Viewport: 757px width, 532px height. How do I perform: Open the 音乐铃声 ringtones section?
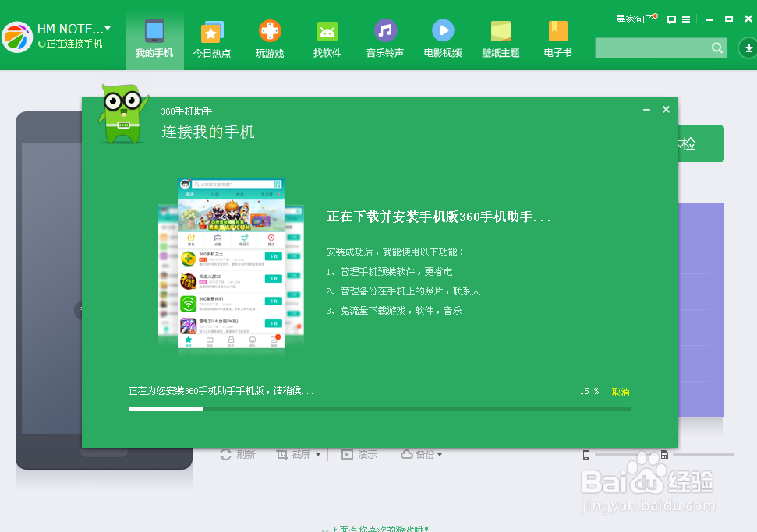point(384,39)
